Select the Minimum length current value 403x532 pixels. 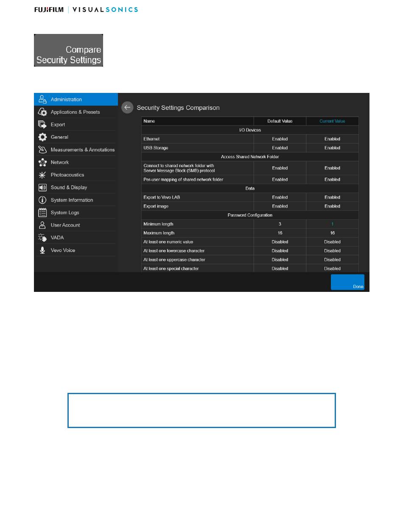332,224
